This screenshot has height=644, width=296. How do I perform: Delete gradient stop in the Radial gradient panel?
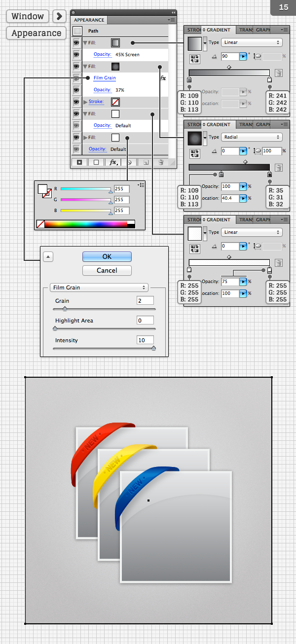[x=278, y=168]
